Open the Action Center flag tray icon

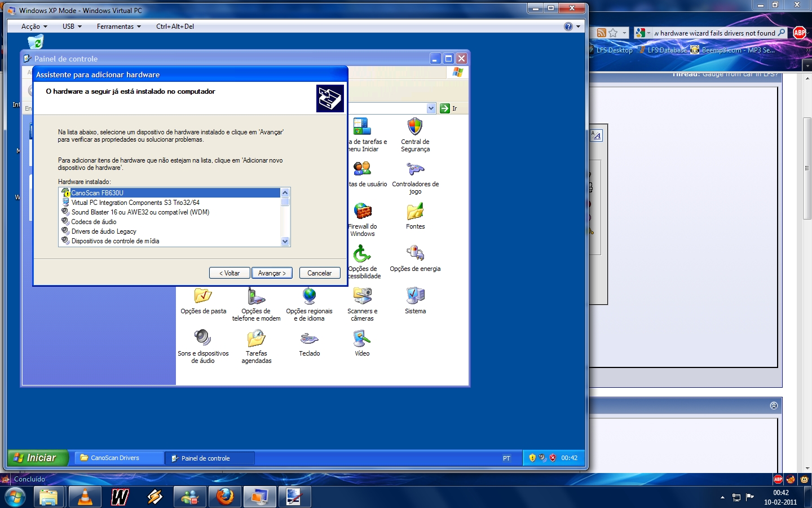click(x=750, y=497)
